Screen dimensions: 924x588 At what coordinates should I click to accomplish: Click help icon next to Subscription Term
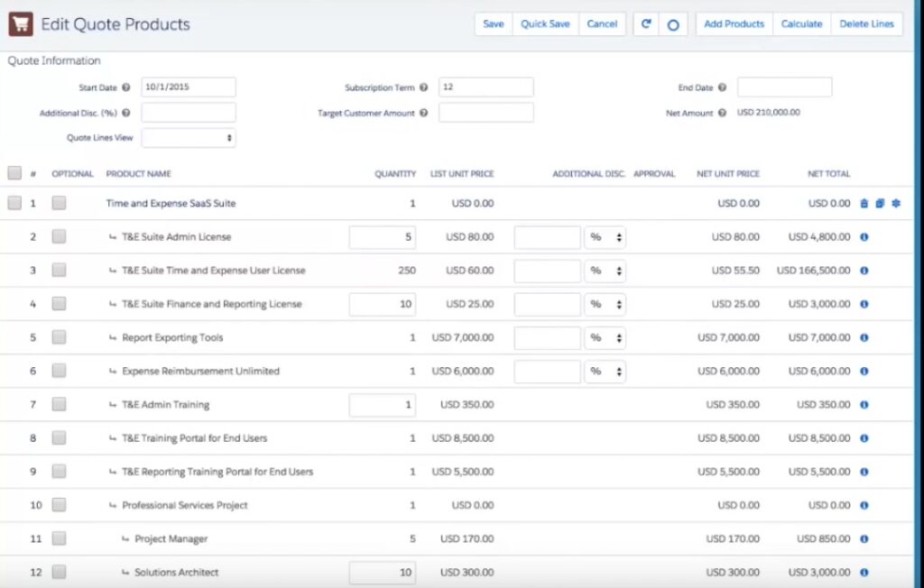(x=423, y=87)
